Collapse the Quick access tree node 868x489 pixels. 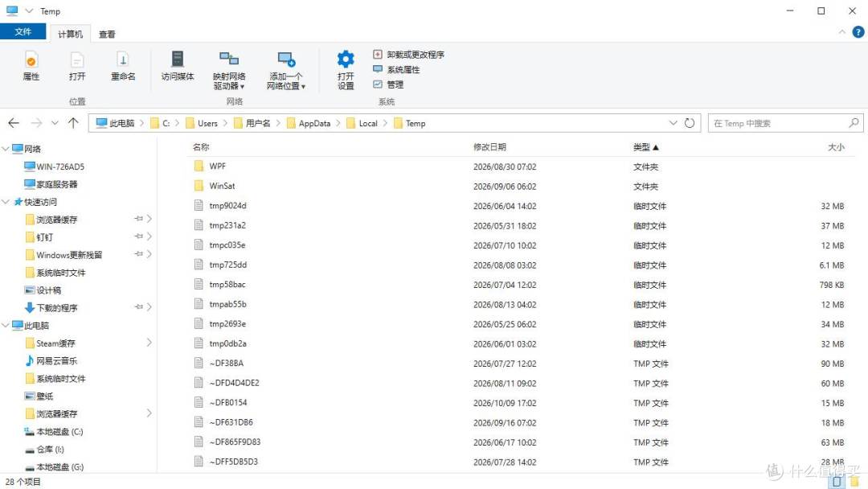pyautogui.click(x=6, y=202)
